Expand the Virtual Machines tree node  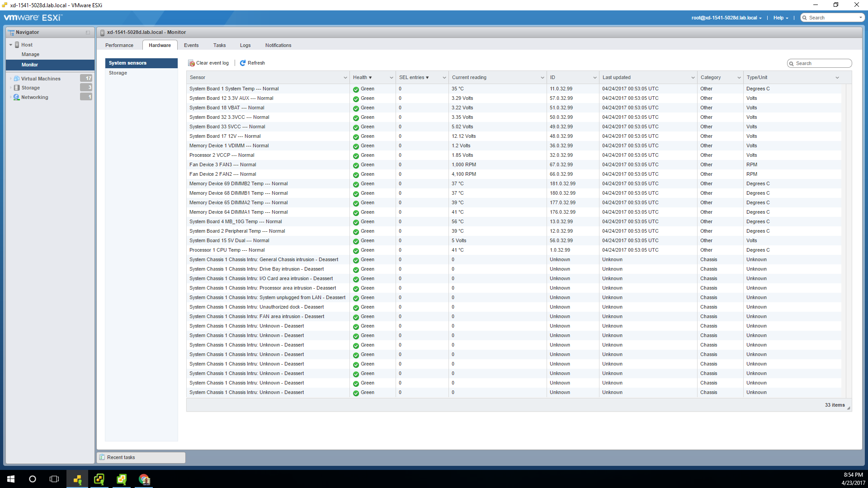(11, 79)
